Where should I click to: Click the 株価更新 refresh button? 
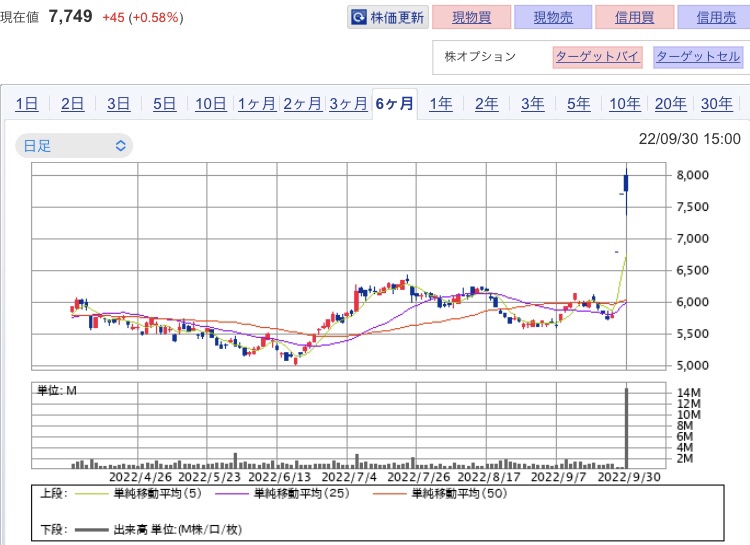(x=388, y=17)
